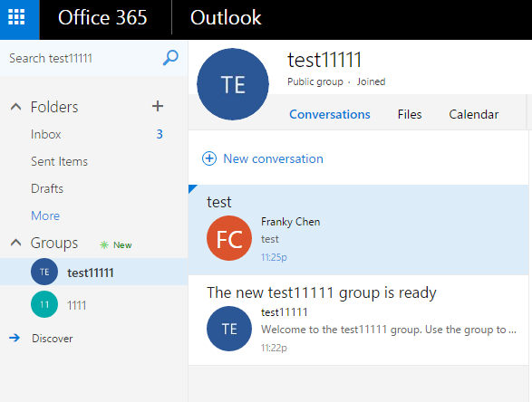Screen dimensions: 532x402
Task: Switch to the Conversations tab
Action: [330, 114]
